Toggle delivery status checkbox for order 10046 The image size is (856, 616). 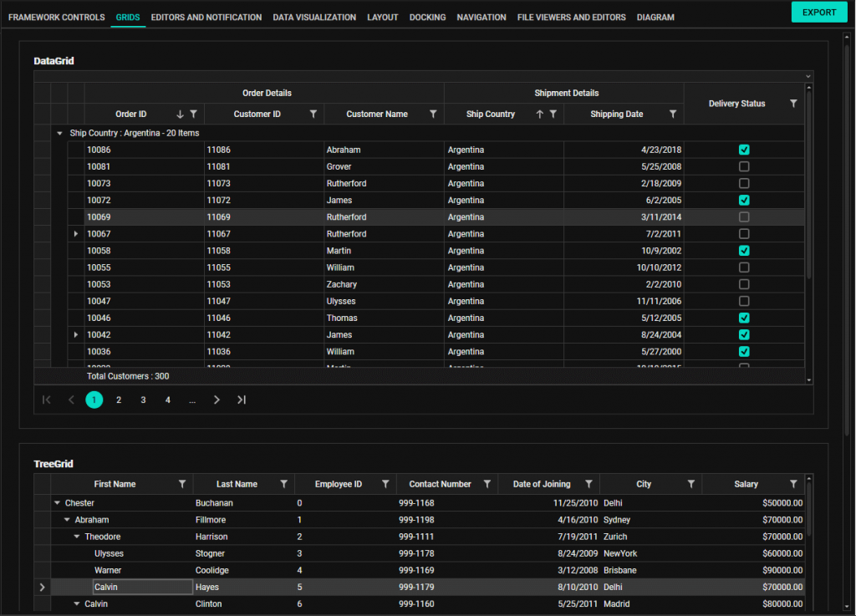point(744,318)
